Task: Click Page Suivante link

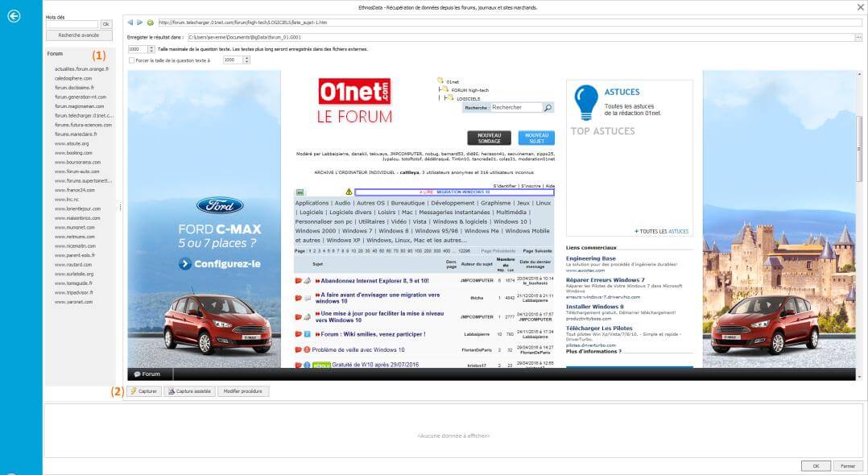Action: pyautogui.click(x=538, y=251)
